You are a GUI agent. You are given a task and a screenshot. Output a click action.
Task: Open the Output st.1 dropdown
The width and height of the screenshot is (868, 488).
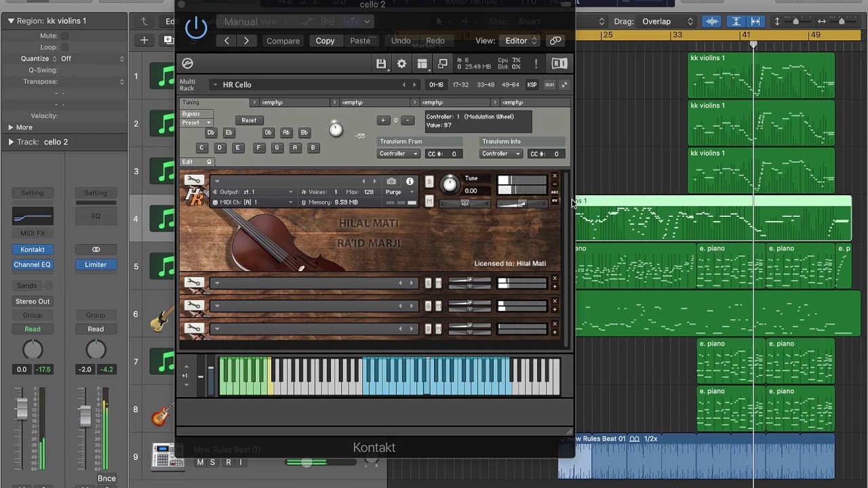[253, 192]
